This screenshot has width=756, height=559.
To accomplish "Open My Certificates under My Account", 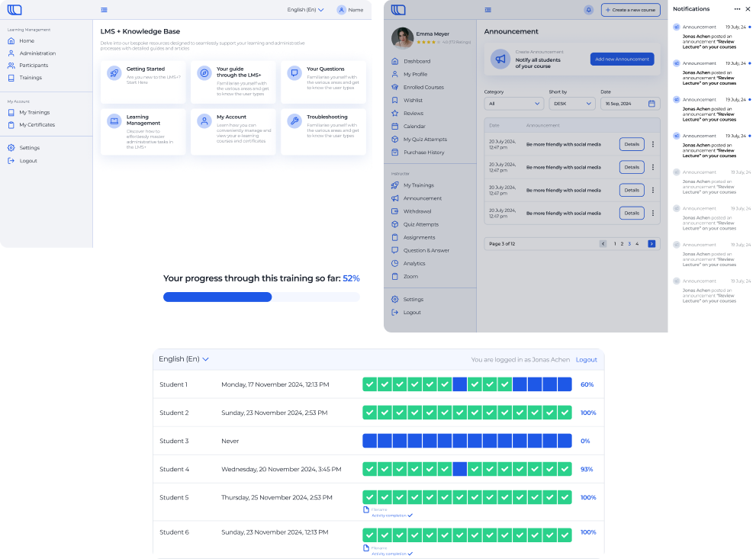I will coord(37,124).
